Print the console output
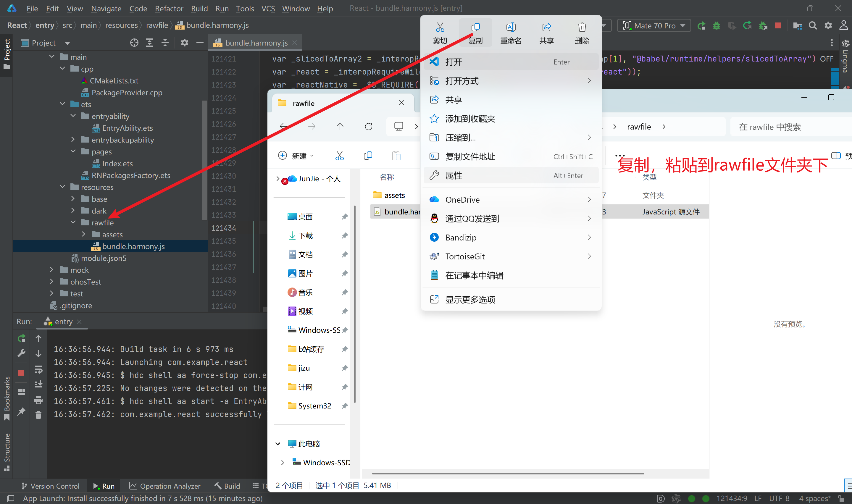This screenshot has height=504, width=852. (x=38, y=399)
